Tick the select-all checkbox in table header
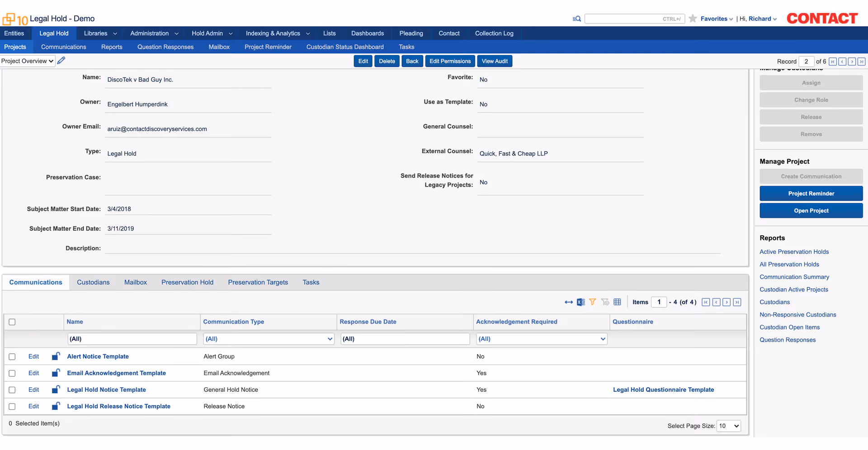Viewport: 868px width, 450px height. 12,322
